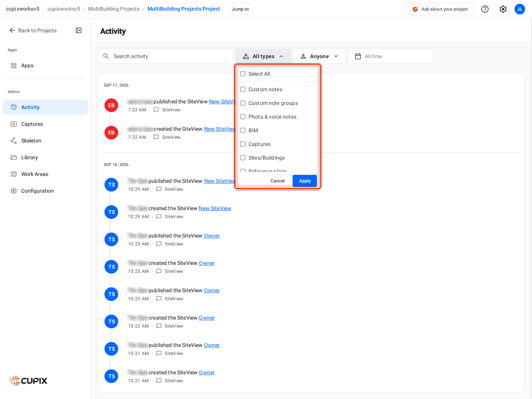Tick the Photo & voice notes checkbox
Image resolution: width=532 pixels, height=399 pixels.
click(243, 117)
